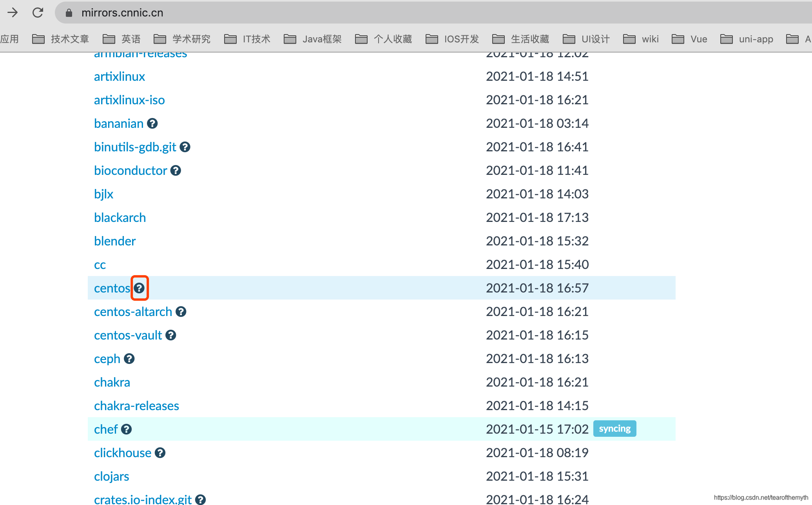Screen dimensions: 812x505
Task: Click the centos-vault help question mark
Action: pos(170,335)
